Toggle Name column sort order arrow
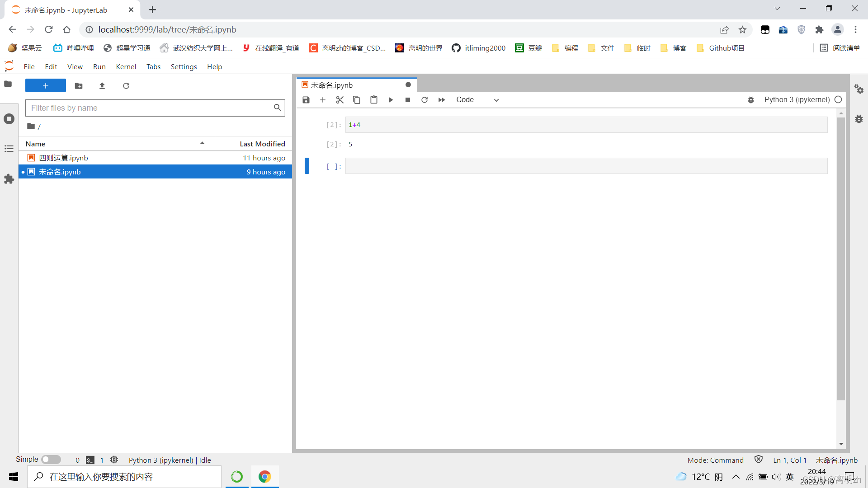Image resolution: width=868 pixels, height=488 pixels. pos(202,144)
